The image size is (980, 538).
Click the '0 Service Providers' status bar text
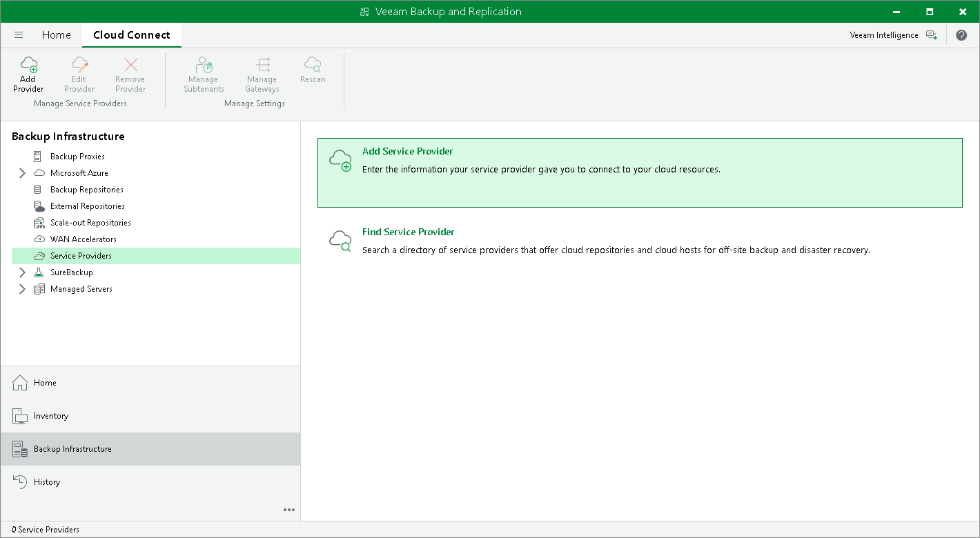[x=46, y=530]
